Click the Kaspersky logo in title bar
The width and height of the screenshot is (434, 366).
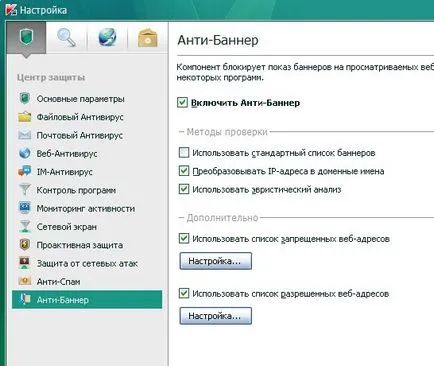pos(11,9)
